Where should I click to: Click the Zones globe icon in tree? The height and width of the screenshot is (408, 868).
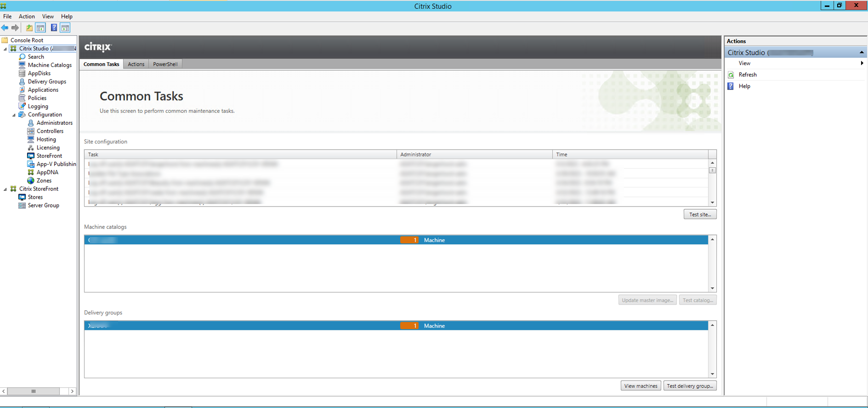point(31,181)
